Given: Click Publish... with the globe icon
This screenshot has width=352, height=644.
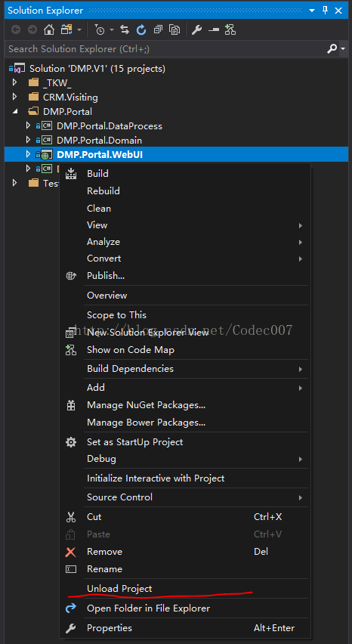Looking at the screenshot, I should [x=184, y=276].
